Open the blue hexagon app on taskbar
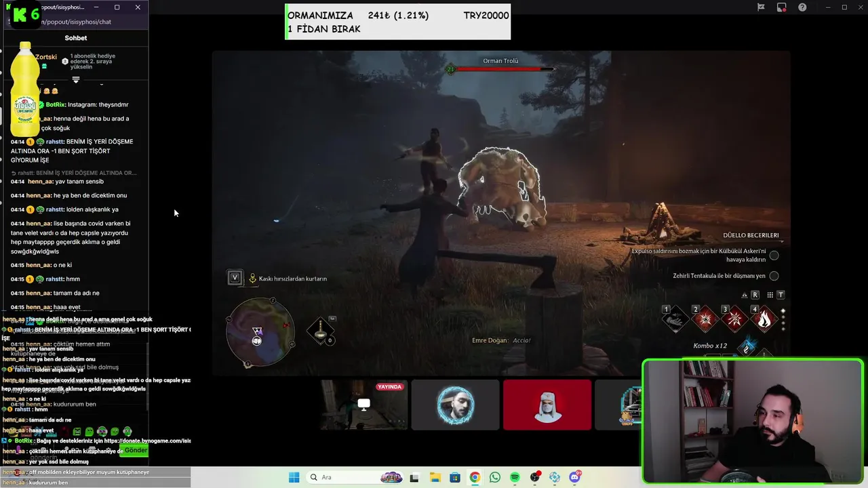This screenshot has height=488, width=868. pyautogui.click(x=555, y=477)
